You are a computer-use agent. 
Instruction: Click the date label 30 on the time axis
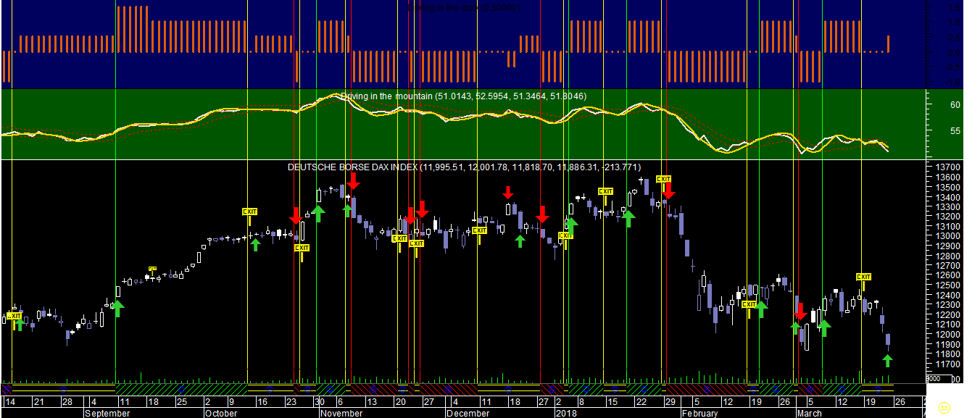pyautogui.click(x=318, y=403)
